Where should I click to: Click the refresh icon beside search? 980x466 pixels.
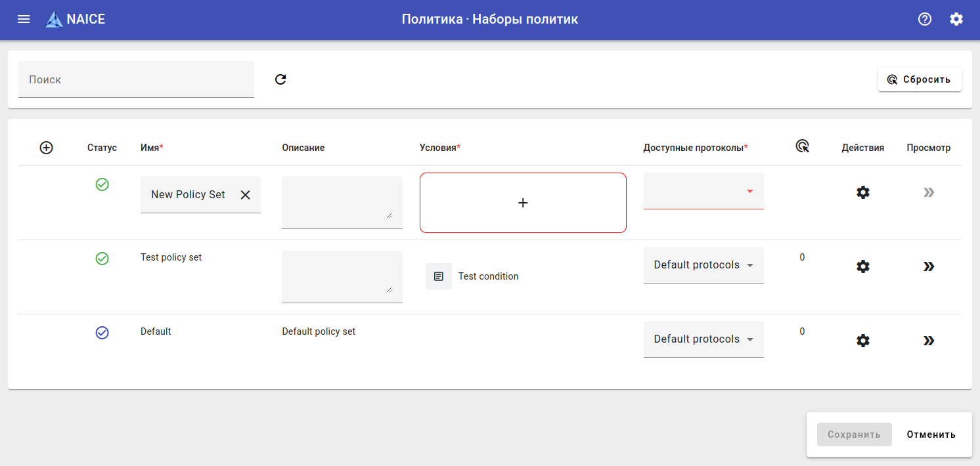[280, 79]
